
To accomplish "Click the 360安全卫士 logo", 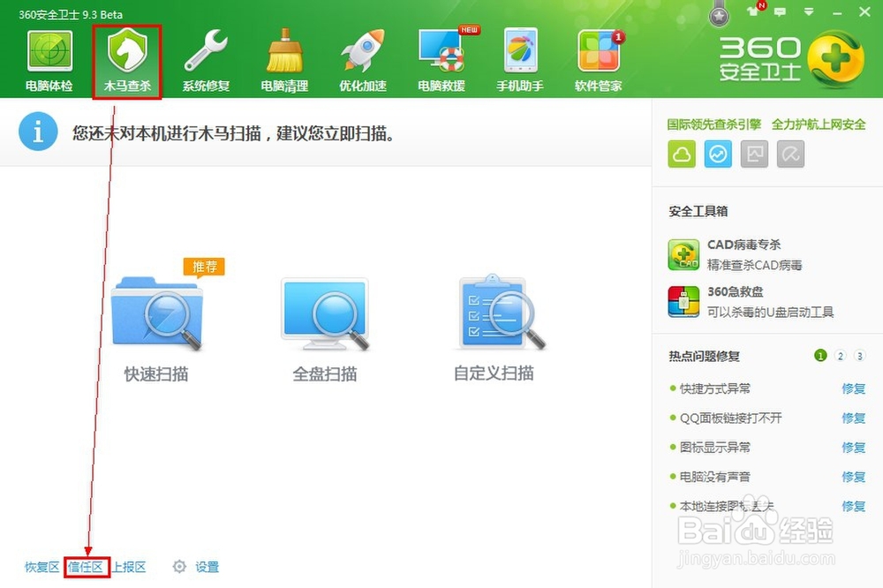I will pyautogui.click(x=792, y=60).
